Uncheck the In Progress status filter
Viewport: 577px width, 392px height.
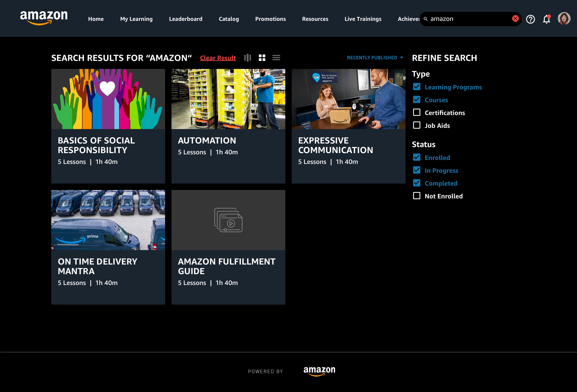[417, 170]
